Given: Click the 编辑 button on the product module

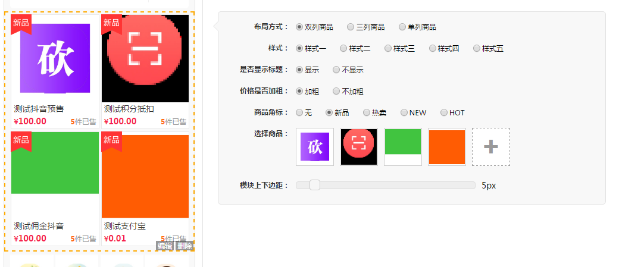Looking at the screenshot, I should click(165, 246).
